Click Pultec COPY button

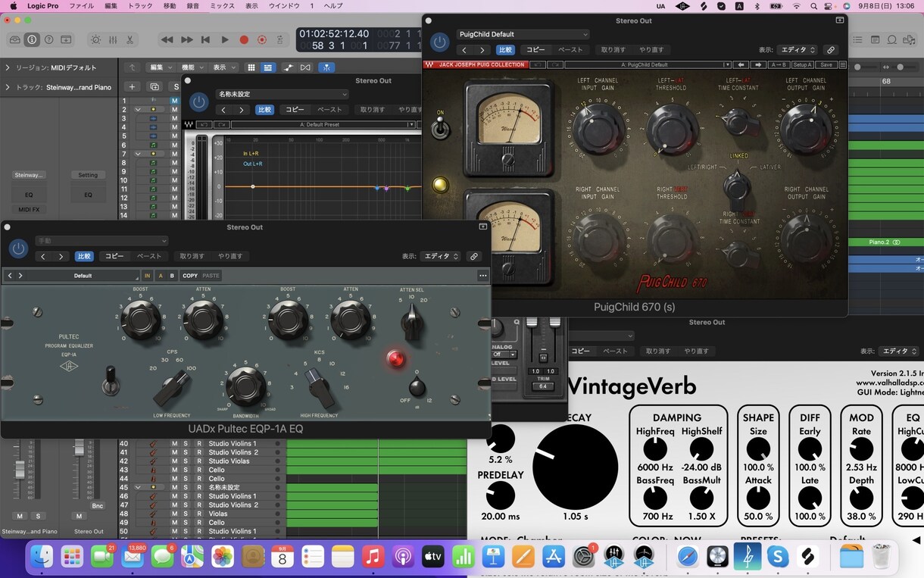click(190, 276)
